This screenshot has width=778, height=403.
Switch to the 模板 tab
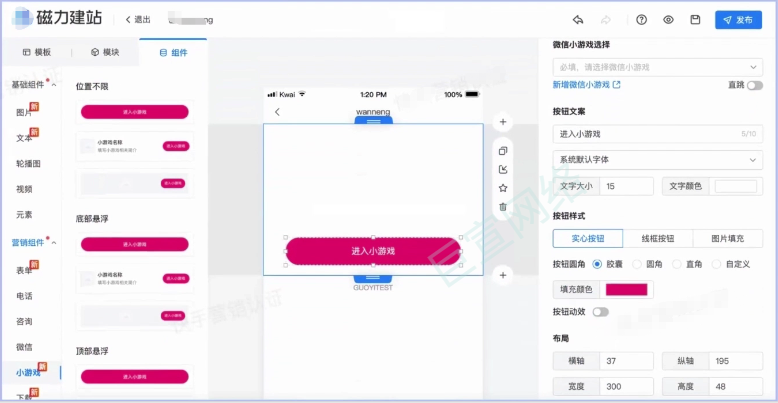[37, 53]
